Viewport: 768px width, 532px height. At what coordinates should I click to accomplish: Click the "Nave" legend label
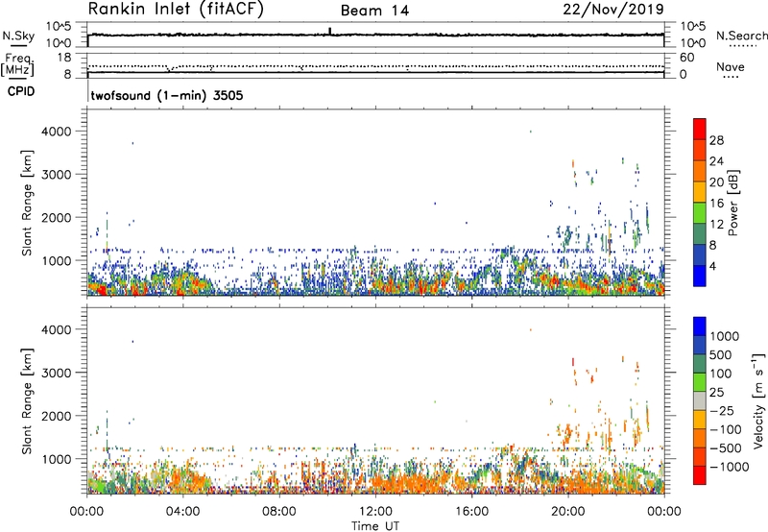pyautogui.click(x=731, y=67)
